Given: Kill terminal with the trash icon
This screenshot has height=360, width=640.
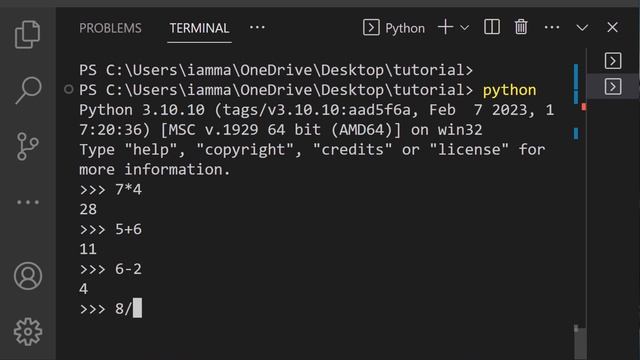Looking at the screenshot, I should pyautogui.click(x=521, y=27).
